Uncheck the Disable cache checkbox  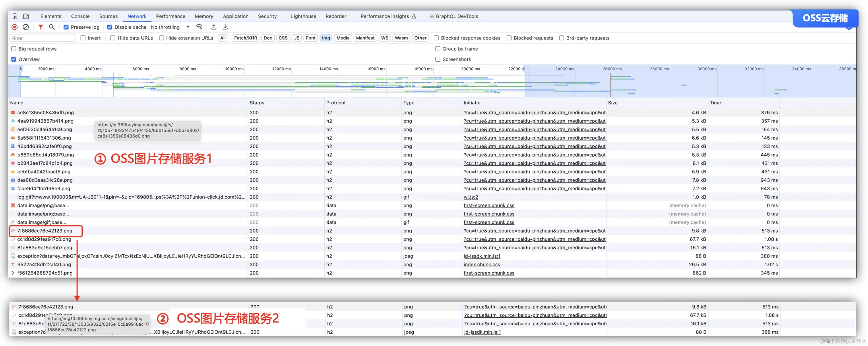[x=110, y=27]
